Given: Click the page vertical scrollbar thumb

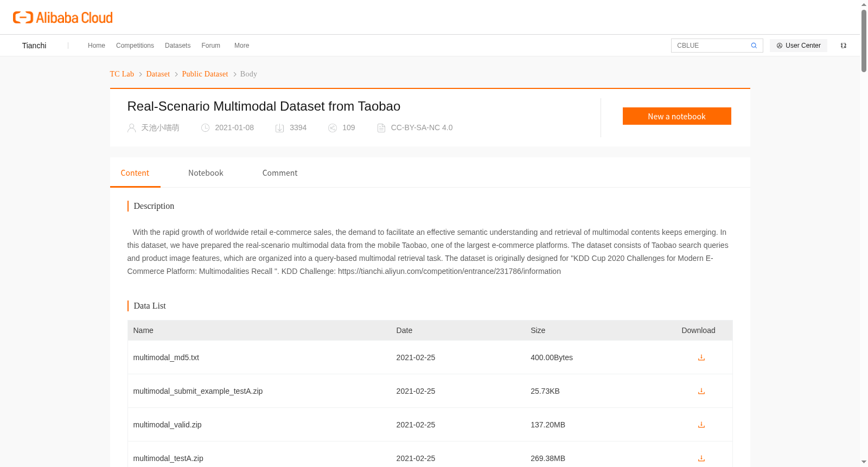Looking at the screenshot, I should [864, 41].
